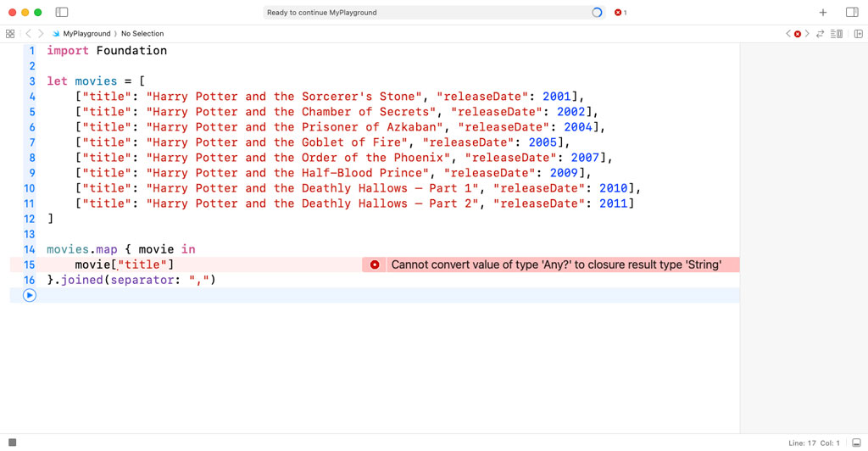Click the Order of the Phoenix title string

298,158
